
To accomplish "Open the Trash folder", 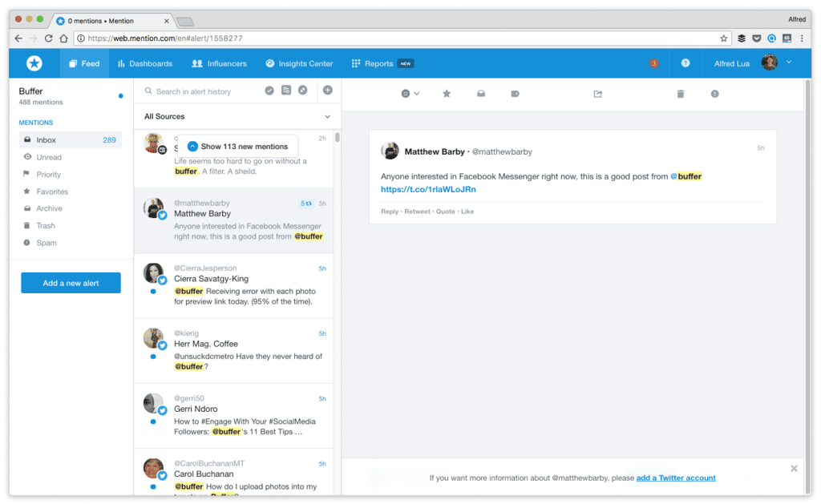I will (x=71, y=226).
